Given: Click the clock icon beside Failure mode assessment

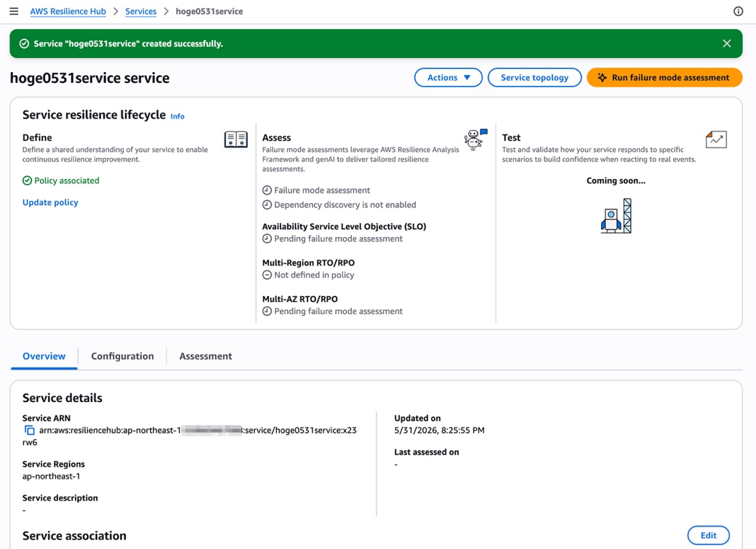Looking at the screenshot, I should click(267, 190).
